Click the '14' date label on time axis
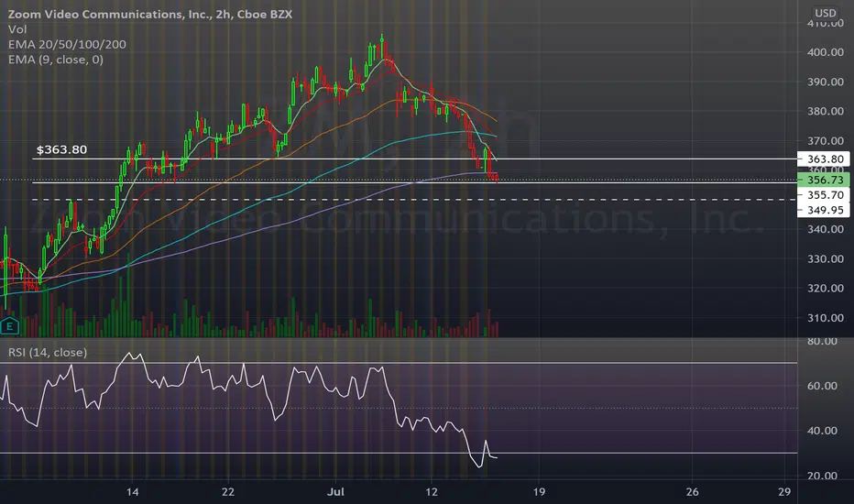The image size is (854, 504). pyautogui.click(x=132, y=492)
